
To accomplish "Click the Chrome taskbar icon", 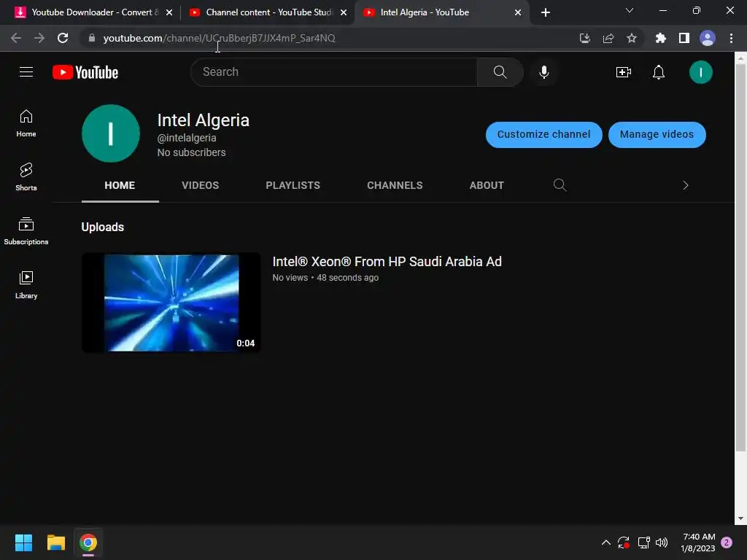I will coord(88,542).
